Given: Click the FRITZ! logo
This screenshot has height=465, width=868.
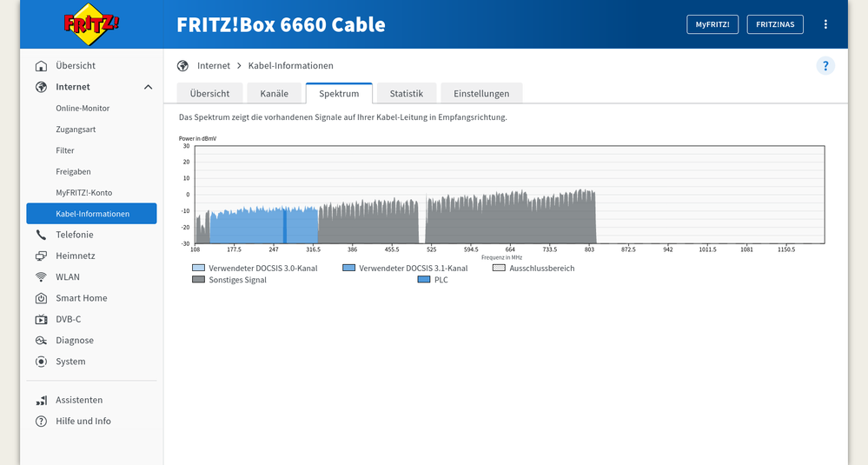Looking at the screenshot, I should pos(91,23).
